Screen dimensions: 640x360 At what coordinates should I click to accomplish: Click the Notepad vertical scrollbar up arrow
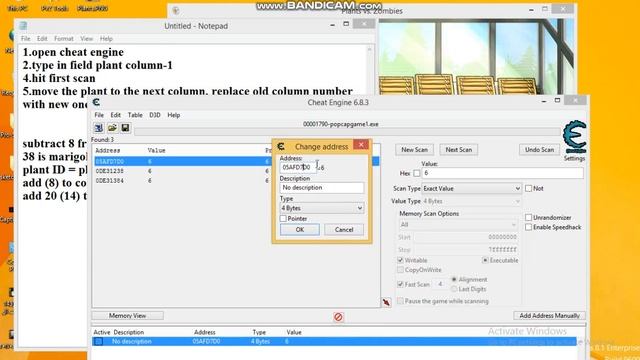369,49
